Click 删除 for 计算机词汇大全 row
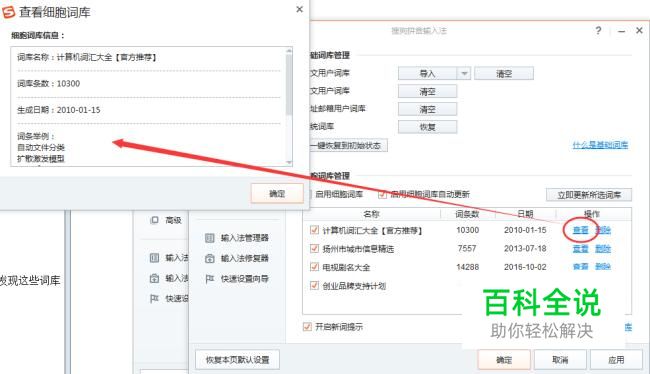650x374 pixels. pos(603,230)
